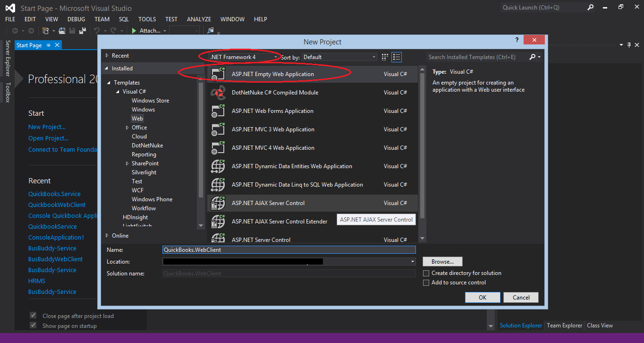This screenshot has width=644, height=343.
Task: Click the Visual Studio logo in title bar
Action: [10, 8]
